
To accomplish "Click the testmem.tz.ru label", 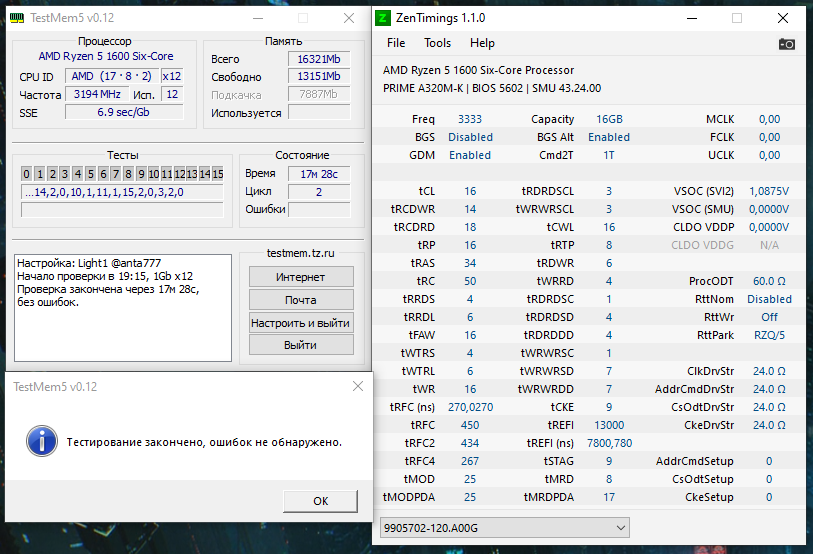I will 301,253.
